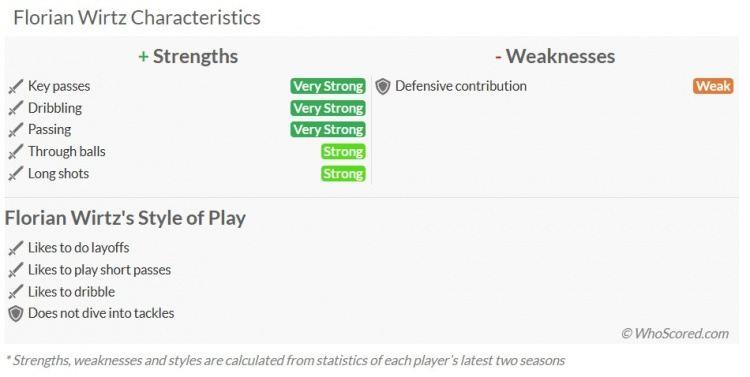Click the shield icon beside Defensive contribution
750x377 pixels.
383,87
